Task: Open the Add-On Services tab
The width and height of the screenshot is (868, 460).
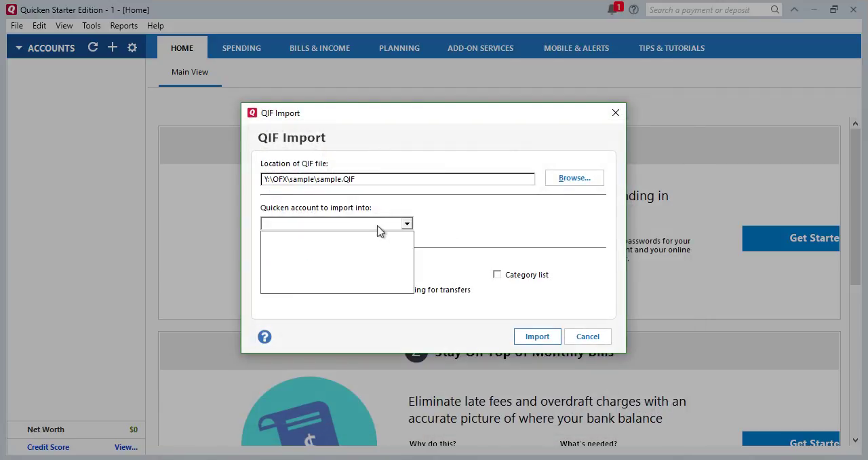Action: [x=480, y=48]
